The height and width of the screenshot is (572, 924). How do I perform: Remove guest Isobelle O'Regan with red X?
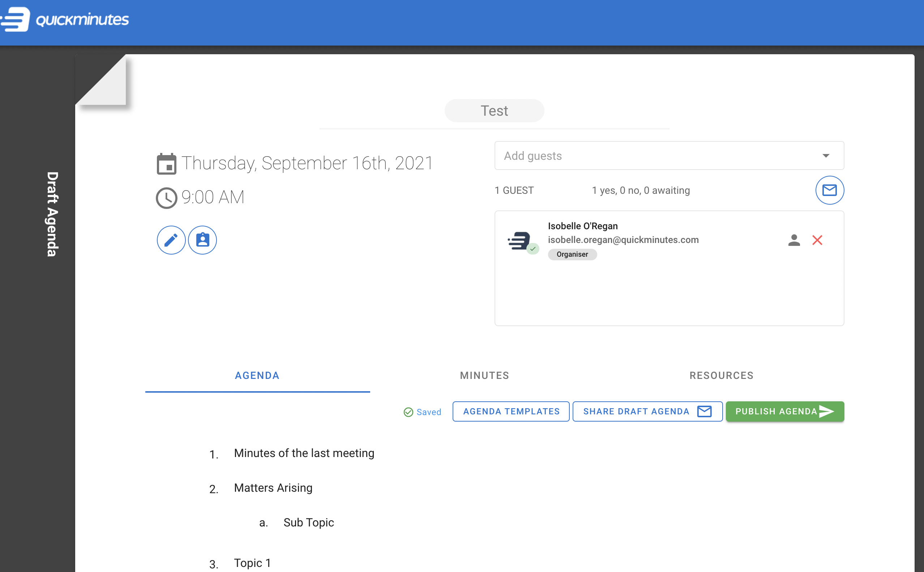tap(817, 240)
